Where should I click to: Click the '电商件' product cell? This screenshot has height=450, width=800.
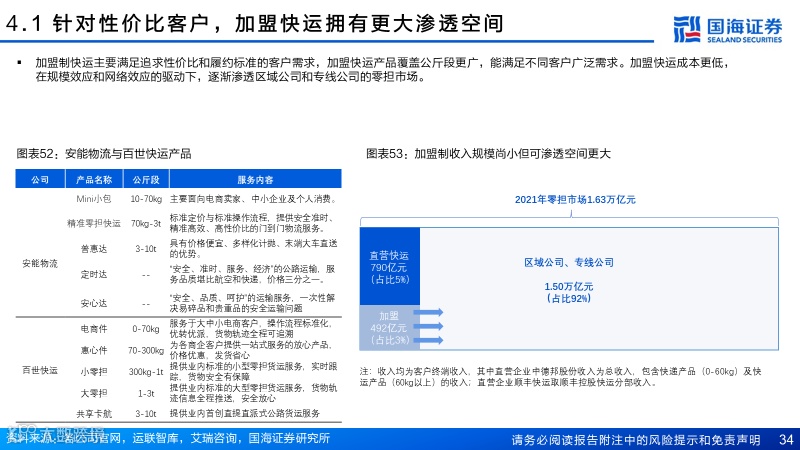pyautogui.click(x=94, y=329)
